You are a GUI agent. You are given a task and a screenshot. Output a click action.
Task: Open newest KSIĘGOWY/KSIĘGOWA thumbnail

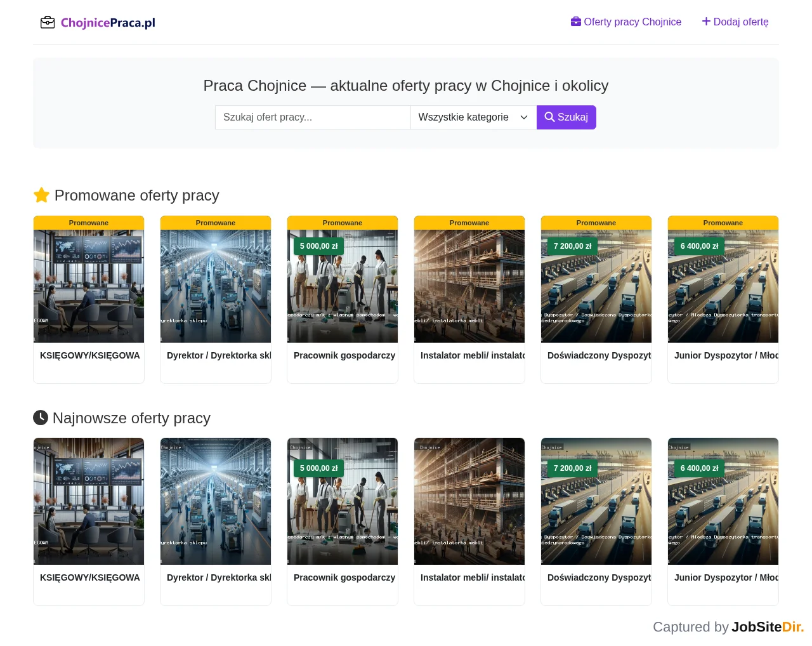point(89,501)
